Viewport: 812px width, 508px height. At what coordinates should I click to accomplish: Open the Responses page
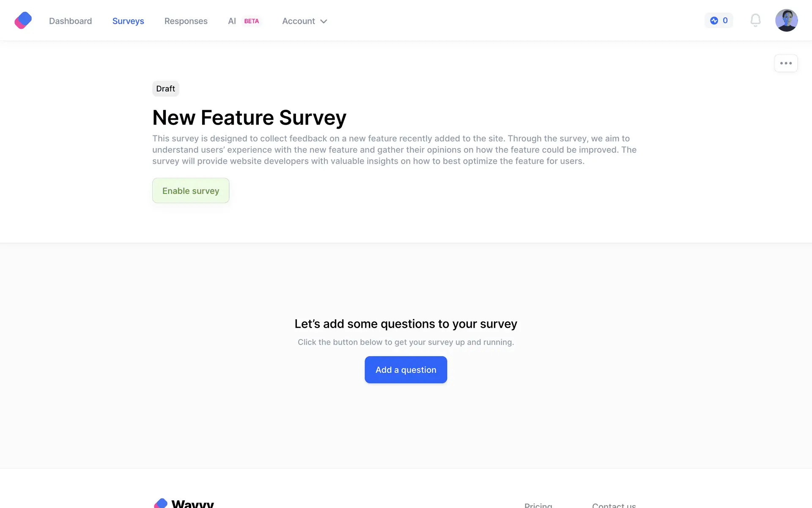click(x=186, y=21)
